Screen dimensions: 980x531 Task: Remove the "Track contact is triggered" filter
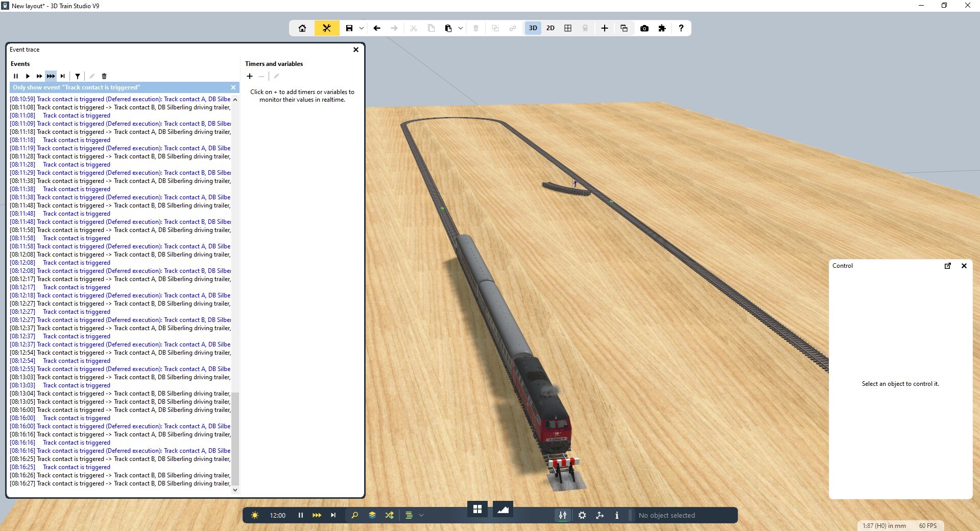[233, 87]
